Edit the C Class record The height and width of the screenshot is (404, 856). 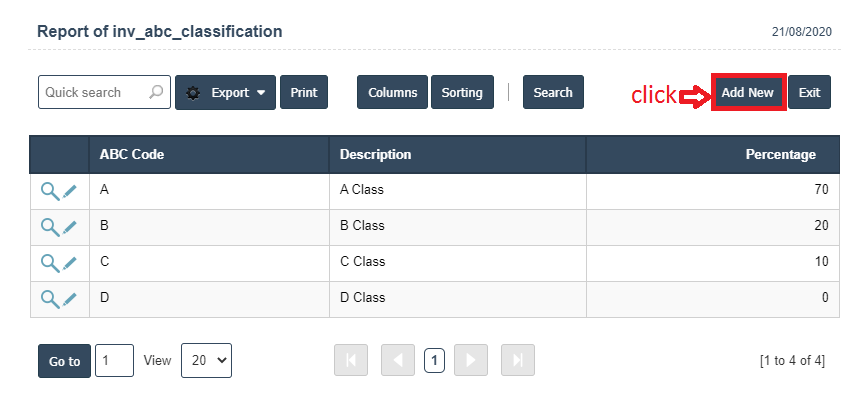pos(70,263)
